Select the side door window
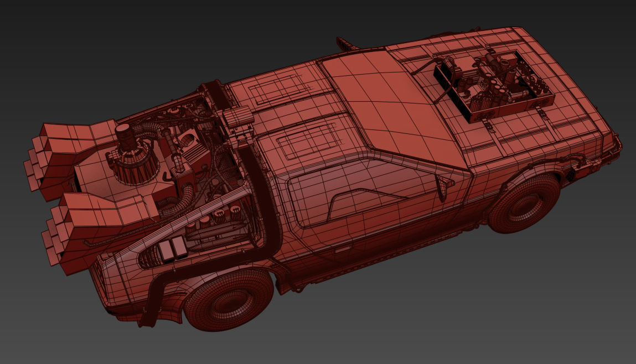 [x=361, y=193]
